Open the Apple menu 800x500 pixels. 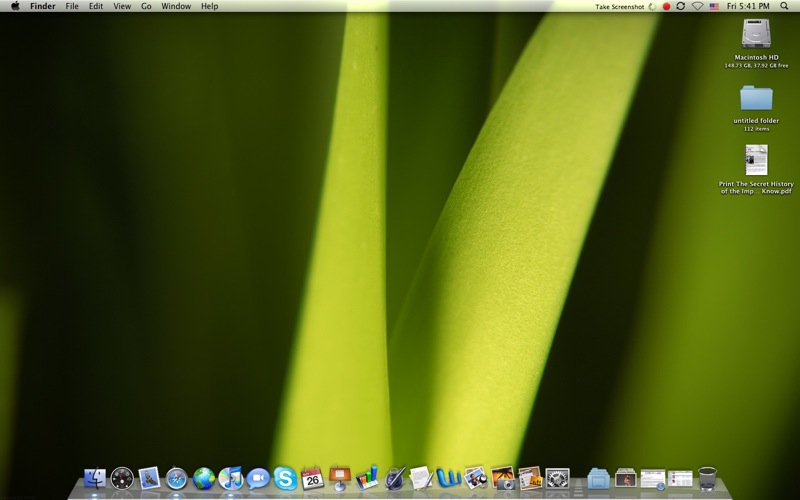tap(15, 6)
